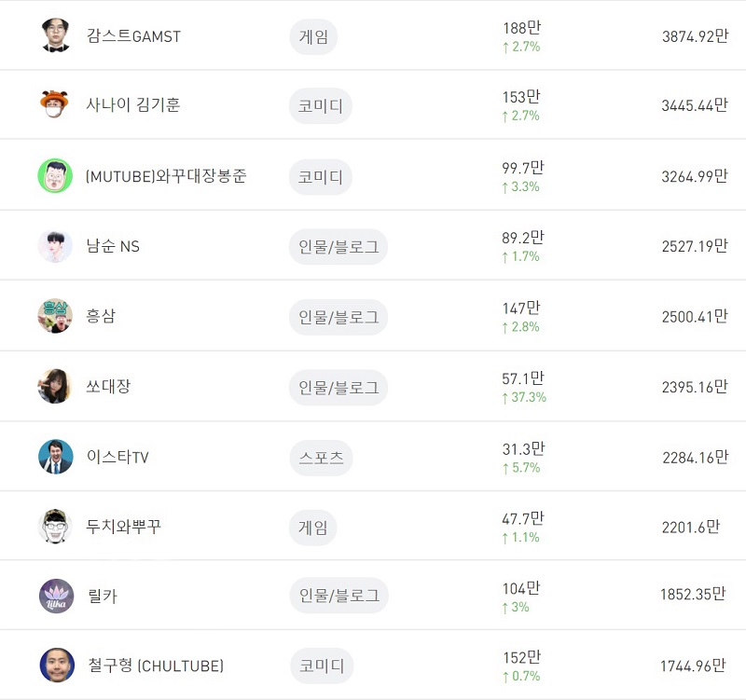This screenshot has width=746, height=700.
Task: Filter by 게임 tag on 감스트 row
Action: pyautogui.click(x=313, y=36)
